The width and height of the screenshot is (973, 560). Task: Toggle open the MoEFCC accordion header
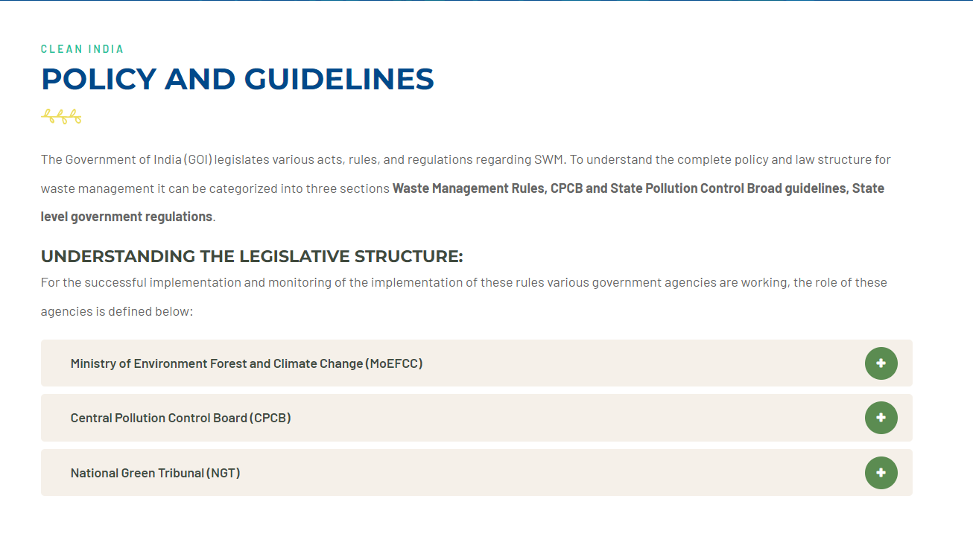(x=246, y=363)
